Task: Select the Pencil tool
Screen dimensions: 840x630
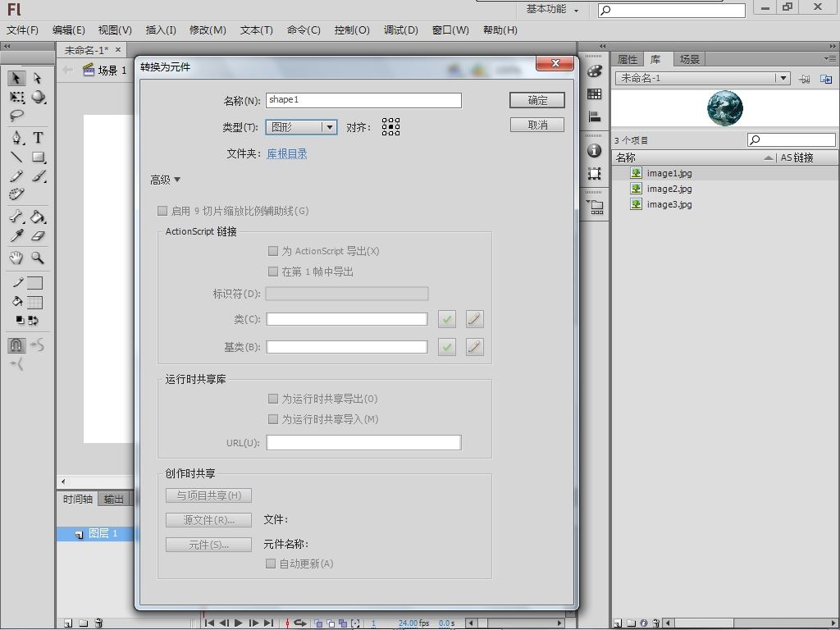Action: [16, 176]
